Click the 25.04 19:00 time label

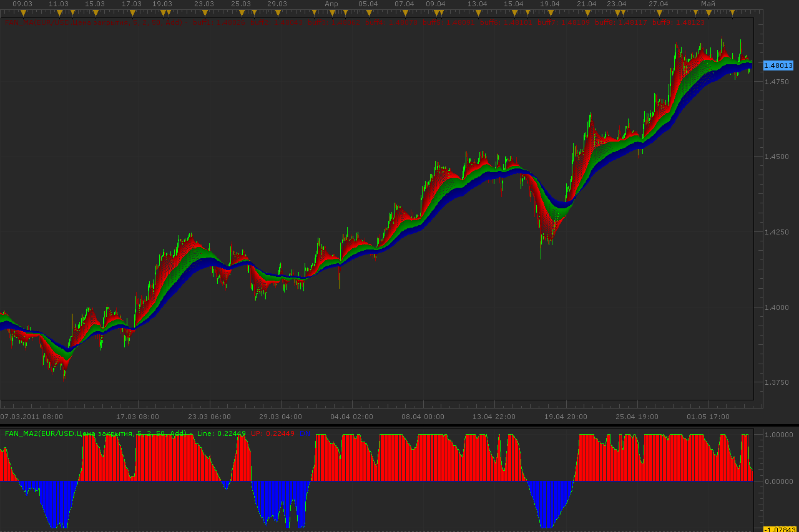(x=637, y=417)
